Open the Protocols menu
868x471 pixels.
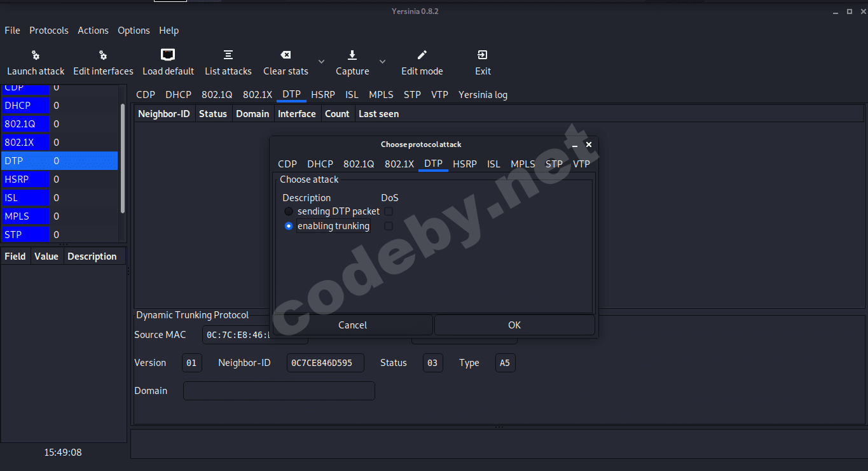tap(49, 30)
